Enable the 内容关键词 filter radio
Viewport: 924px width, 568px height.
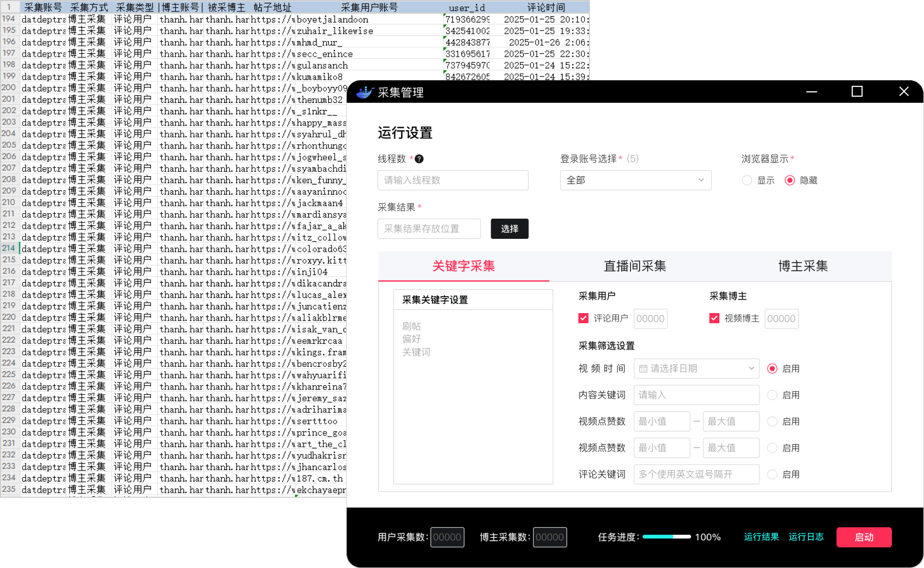(772, 395)
